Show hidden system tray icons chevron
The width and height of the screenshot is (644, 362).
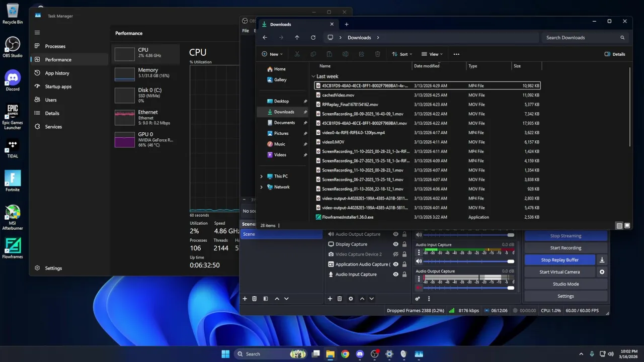tap(581, 354)
